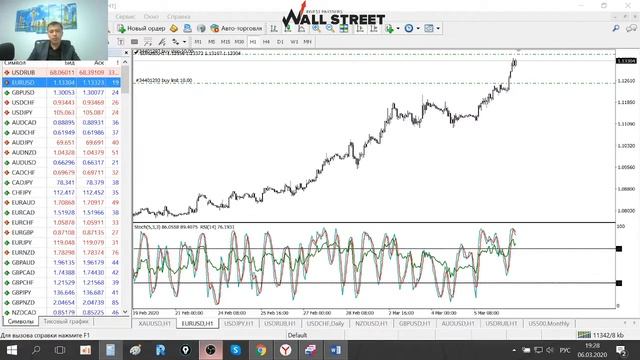Click the connection status bars icon

pyautogui.click(x=584, y=335)
